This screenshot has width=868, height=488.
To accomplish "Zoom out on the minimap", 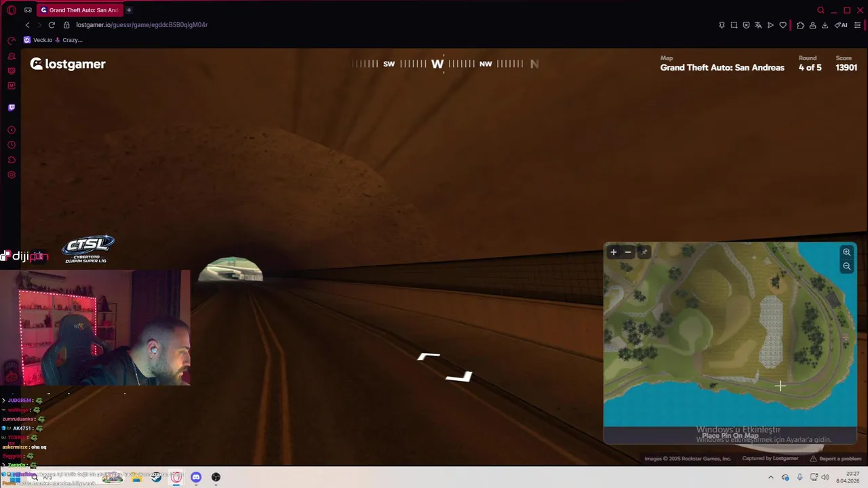I will (846, 266).
